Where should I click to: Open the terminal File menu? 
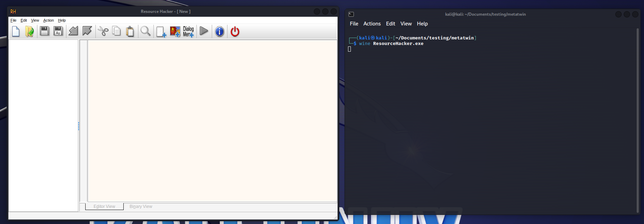tap(354, 24)
